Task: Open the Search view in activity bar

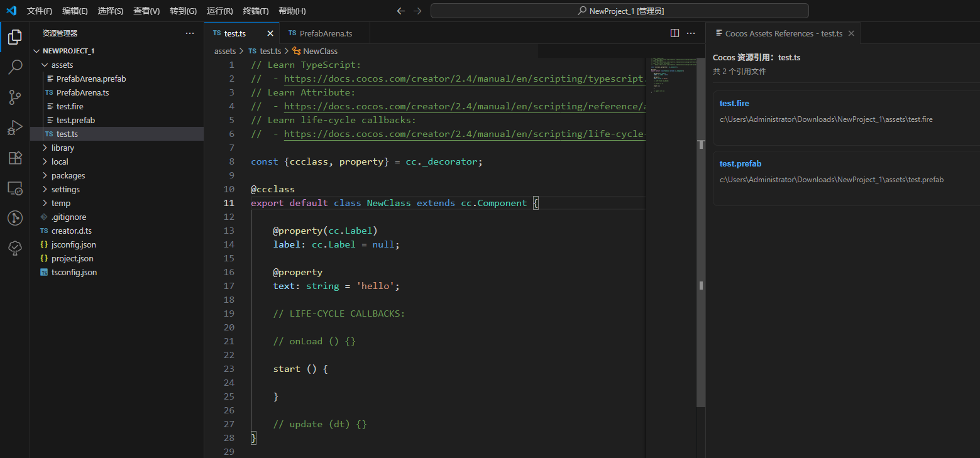Action: (15, 67)
